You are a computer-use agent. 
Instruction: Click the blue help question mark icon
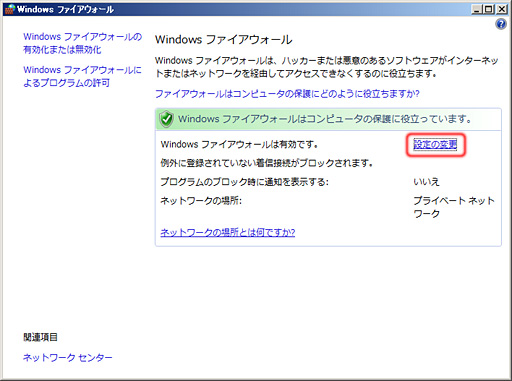click(x=501, y=24)
